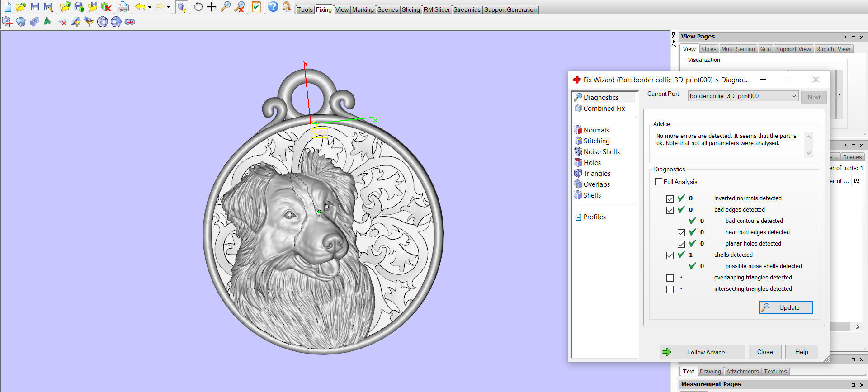Switch to the Tools ribbon tab

305,9
